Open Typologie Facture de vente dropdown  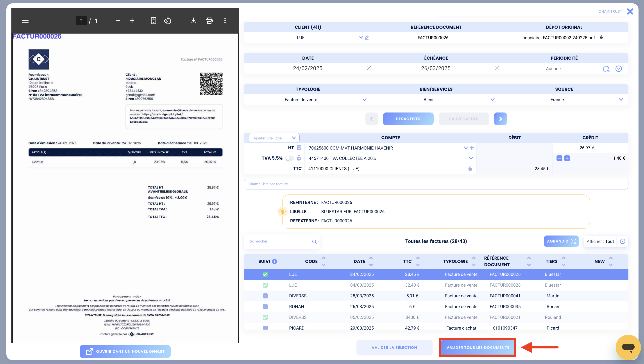click(365, 100)
